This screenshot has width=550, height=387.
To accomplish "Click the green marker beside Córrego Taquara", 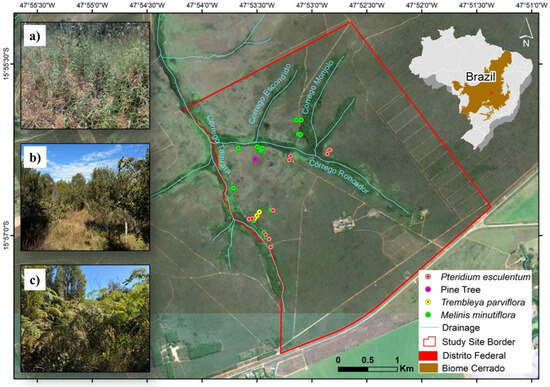I will tap(233, 188).
